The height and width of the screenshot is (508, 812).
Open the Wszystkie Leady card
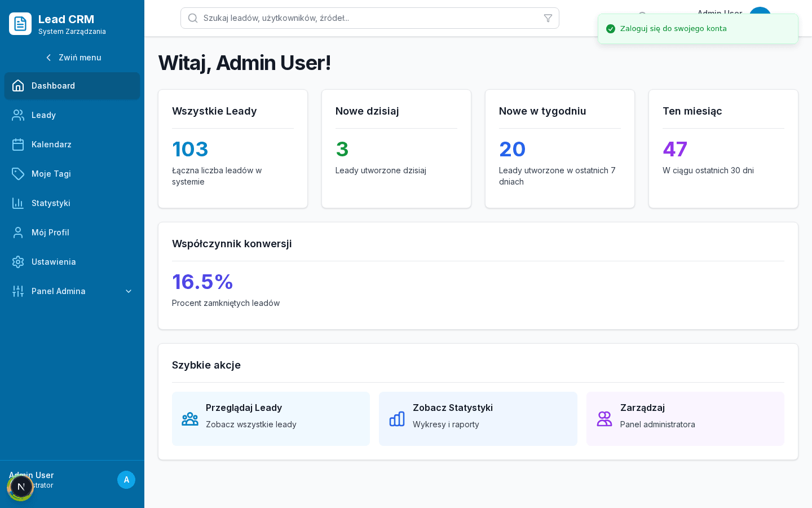pos(233,149)
